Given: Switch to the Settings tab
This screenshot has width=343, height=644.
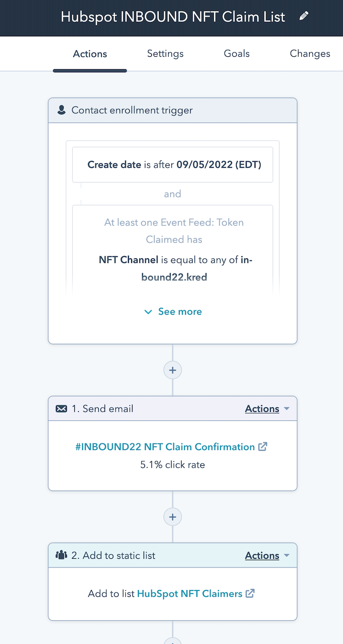Looking at the screenshot, I should (x=165, y=54).
